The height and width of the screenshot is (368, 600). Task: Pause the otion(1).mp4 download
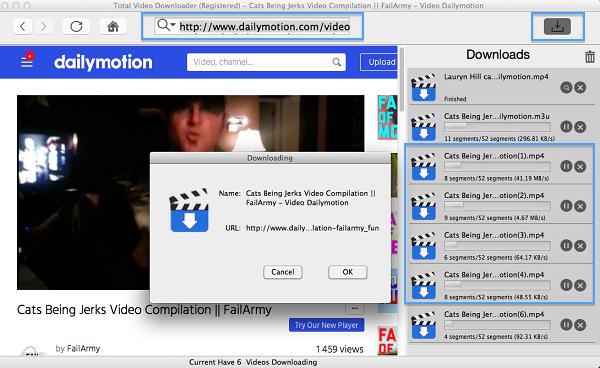(x=566, y=166)
